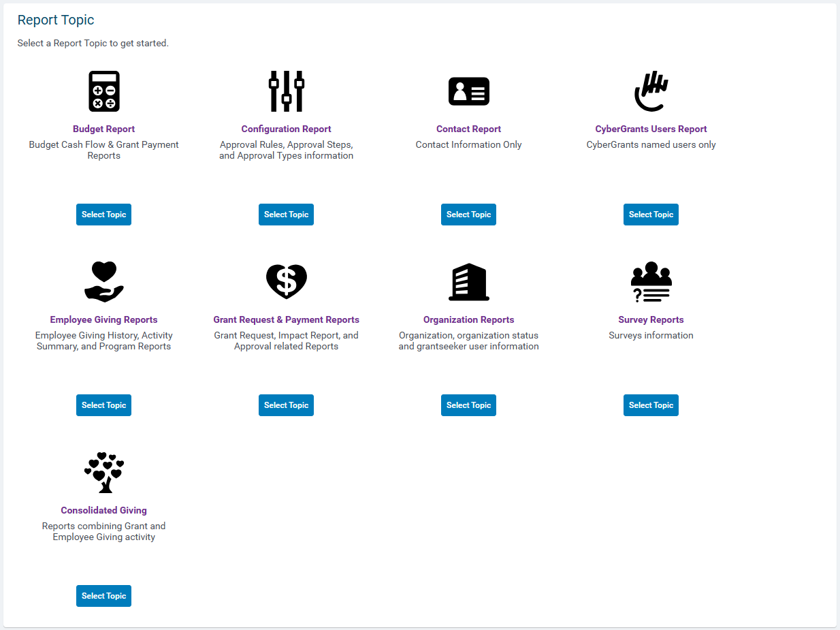
Task: Choose Select Topic for CyberGrants Users Report
Action: point(651,215)
